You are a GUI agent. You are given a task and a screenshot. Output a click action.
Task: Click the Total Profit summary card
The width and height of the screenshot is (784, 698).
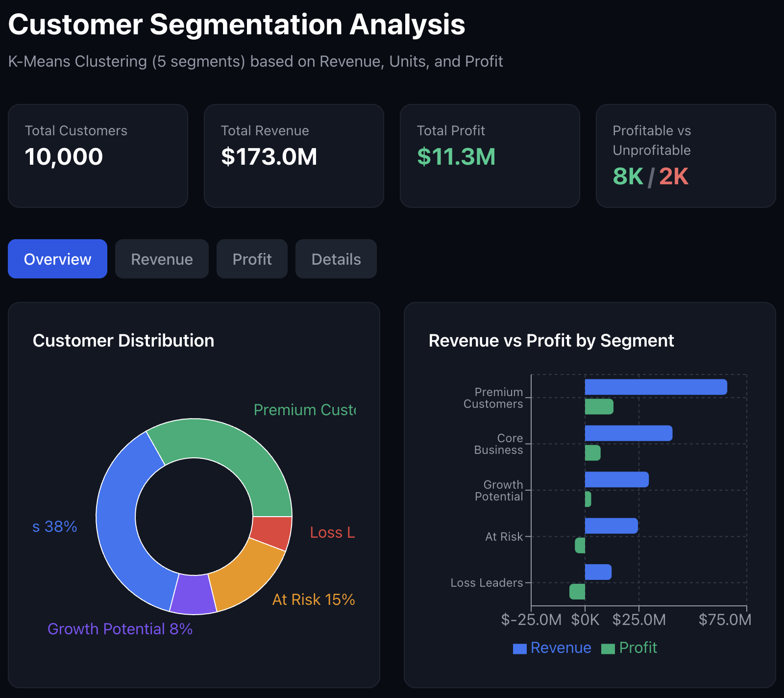tap(490, 155)
